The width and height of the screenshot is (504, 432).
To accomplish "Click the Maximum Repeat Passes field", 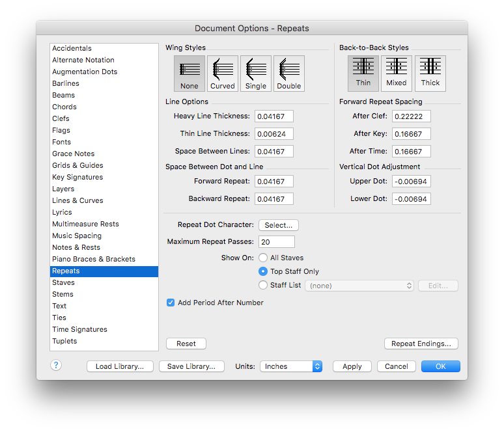I will pyautogui.click(x=277, y=242).
